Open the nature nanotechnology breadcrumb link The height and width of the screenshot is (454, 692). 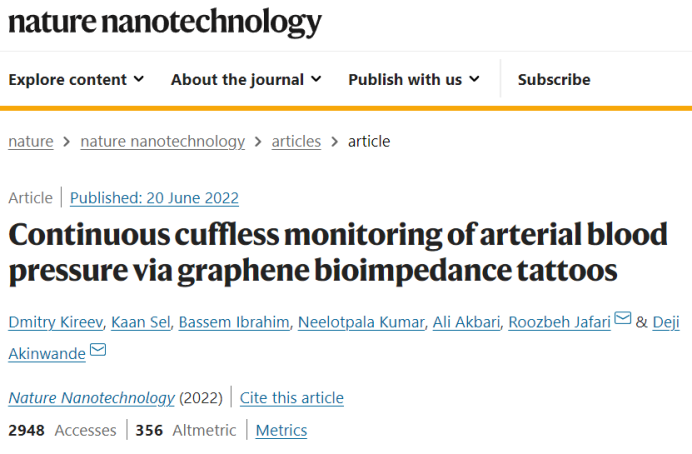[x=162, y=141]
